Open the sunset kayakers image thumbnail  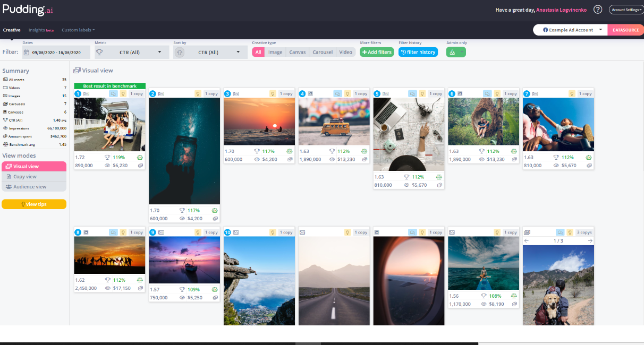259,122
